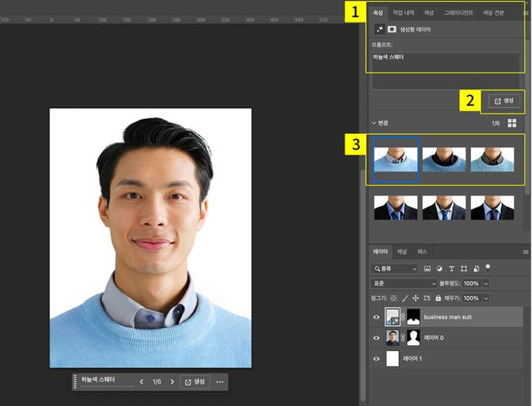Filter layers by type (T) icon
The height and width of the screenshot is (406, 532).
452,269
